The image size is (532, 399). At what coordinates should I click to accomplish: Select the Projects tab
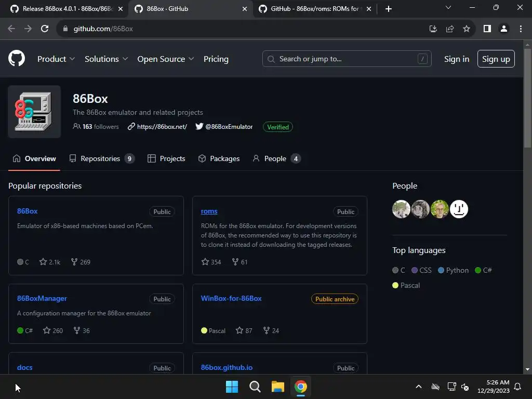tap(166, 158)
